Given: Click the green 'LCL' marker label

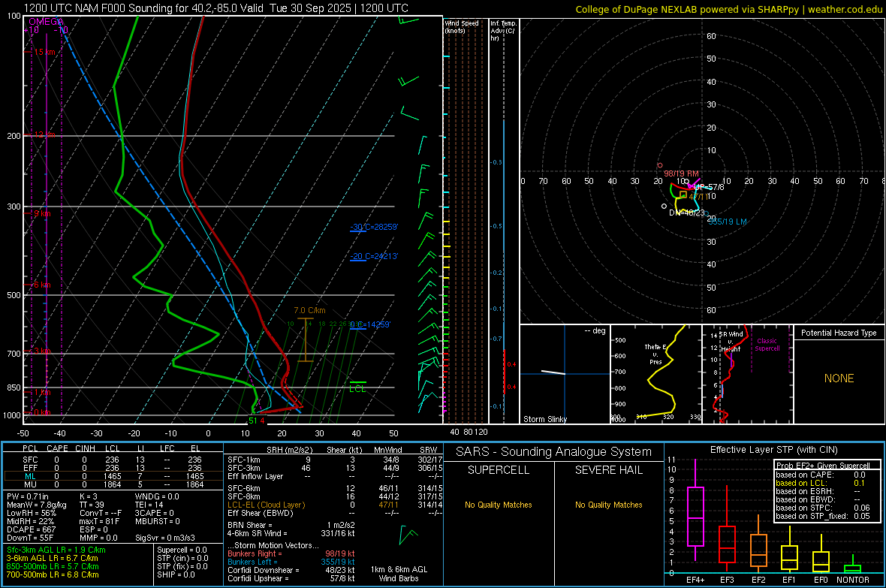Looking at the screenshot, I should [357, 389].
